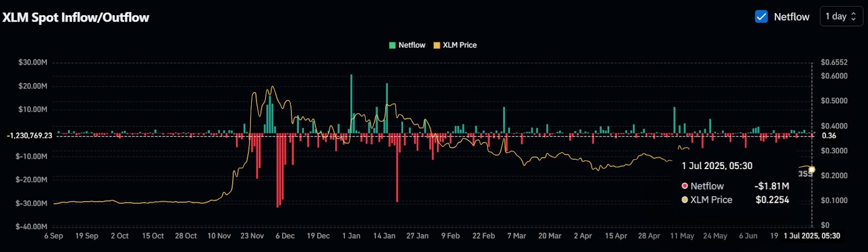Viewport: 868px width, 252px height.
Task: Click the tooltip XLM Price $0.2254 value
Action: pyautogui.click(x=773, y=200)
